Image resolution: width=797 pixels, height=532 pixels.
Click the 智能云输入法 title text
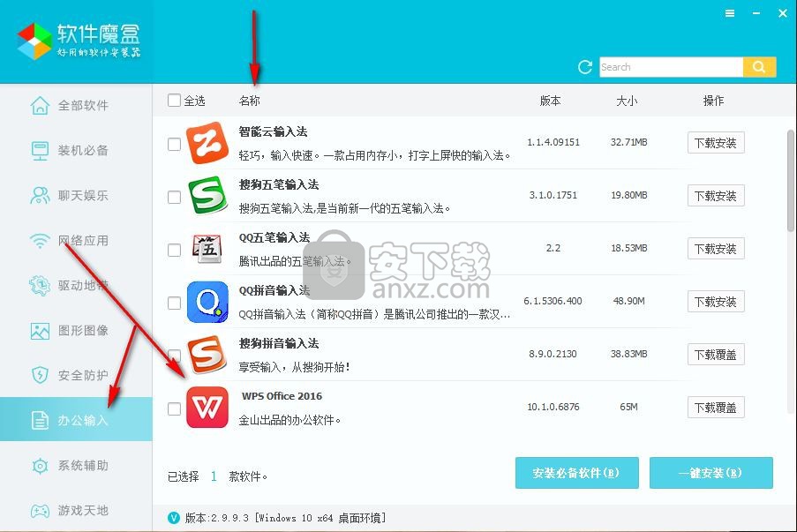[x=273, y=131]
